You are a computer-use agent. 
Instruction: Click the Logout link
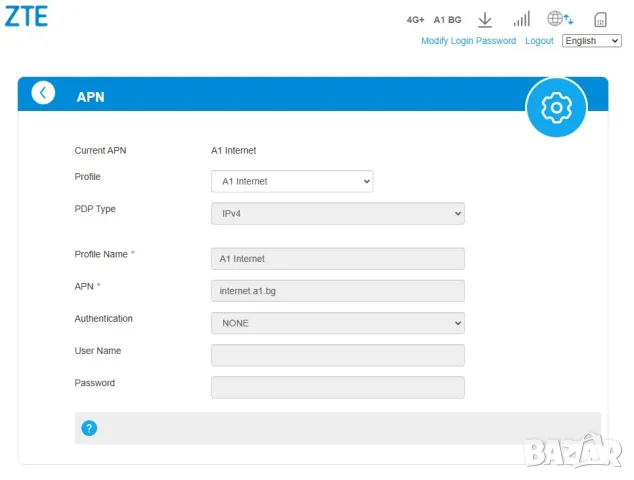click(x=539, y=41)
